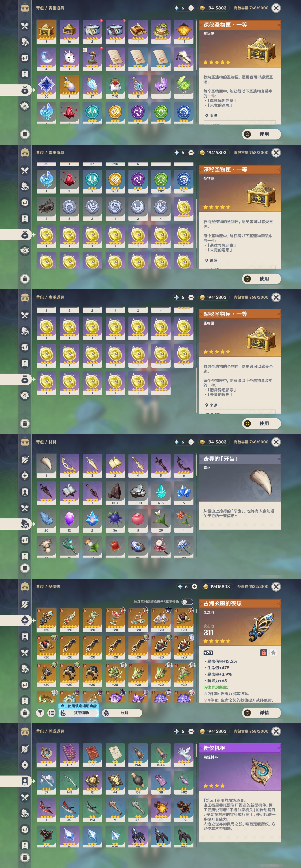
Task: Click the plus icon beside 圣遗物 1522/2100
Action: click(194, 587)
